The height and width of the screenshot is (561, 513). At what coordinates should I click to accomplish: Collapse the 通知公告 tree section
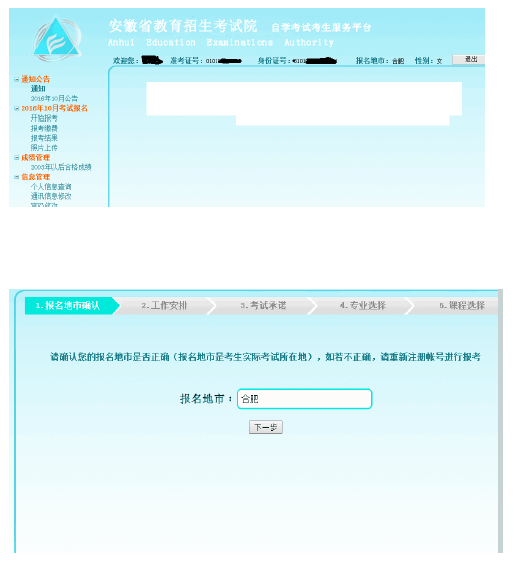point(16,79)
